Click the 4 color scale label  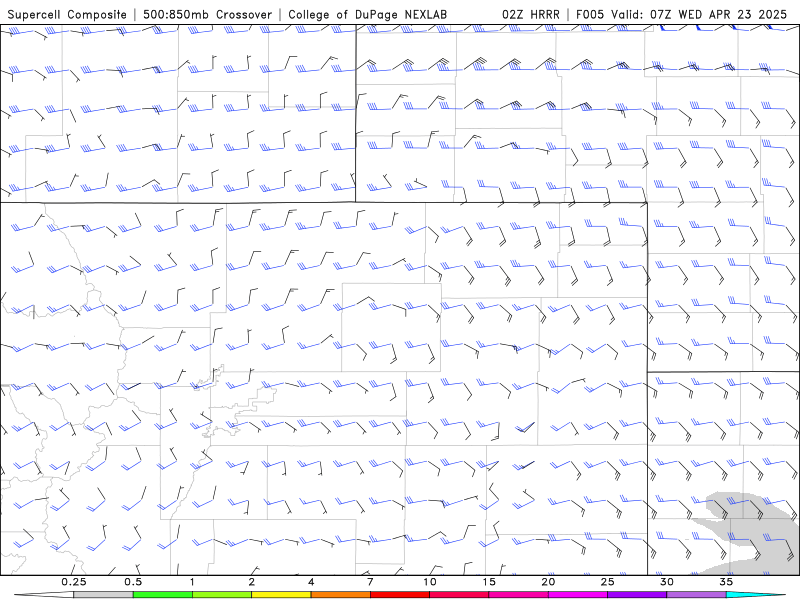click(311, 582)
